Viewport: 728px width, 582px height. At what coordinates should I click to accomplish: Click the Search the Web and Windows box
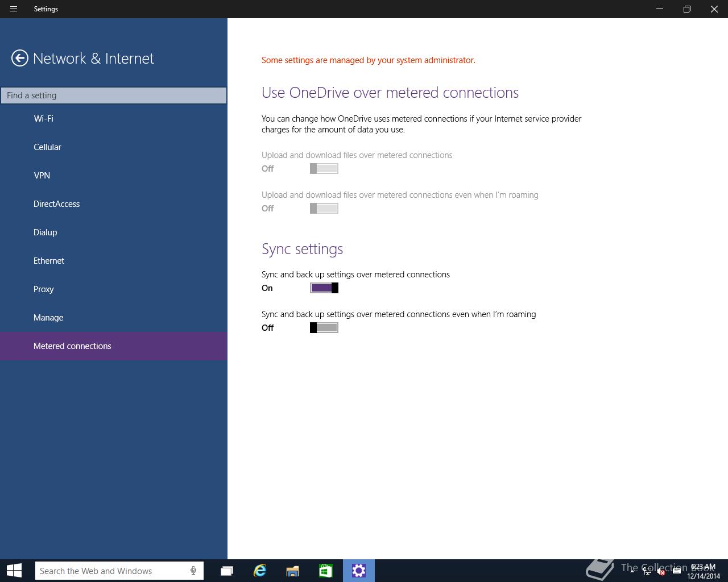click(x=119, y=571)
